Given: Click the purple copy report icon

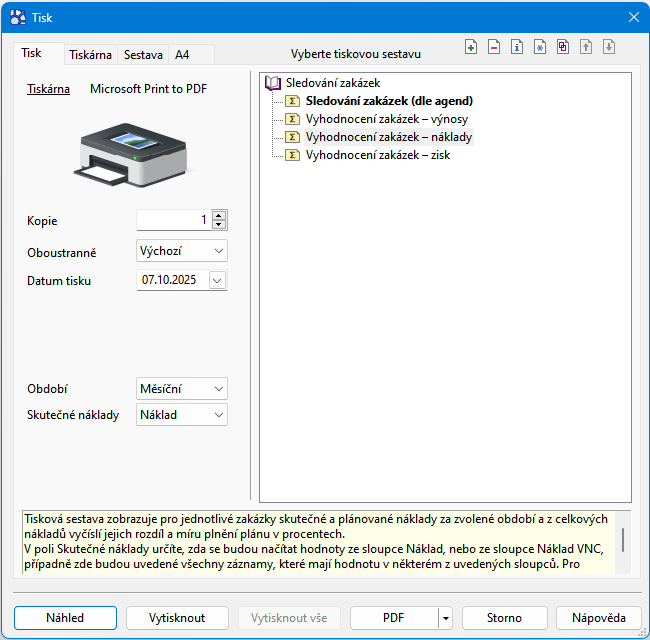Looking at the screenshot, I should pos(563,47).
